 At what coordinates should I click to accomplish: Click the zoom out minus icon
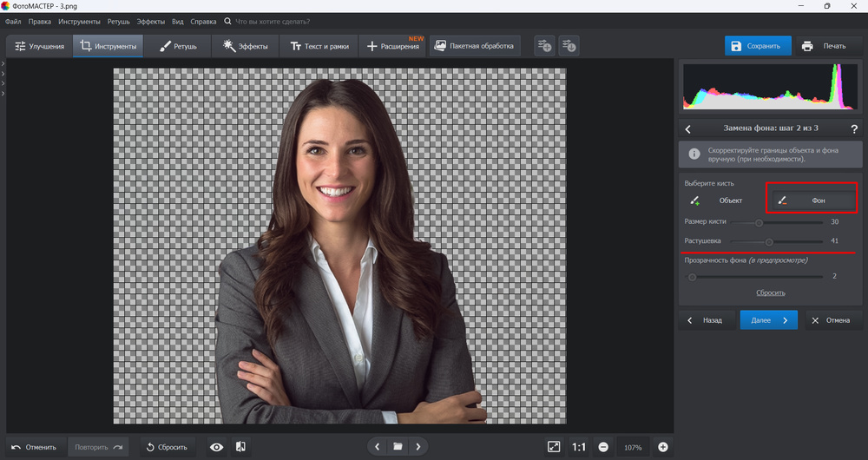(x=603, y=447)
